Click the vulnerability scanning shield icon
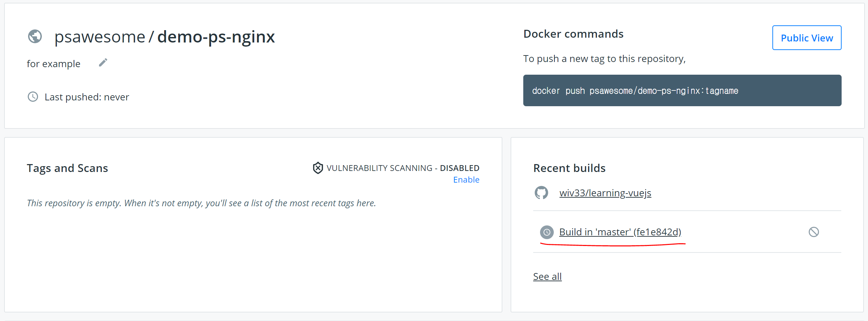Image resolution: width=868 pixels, height=321 pixels. tap(318, 168)
